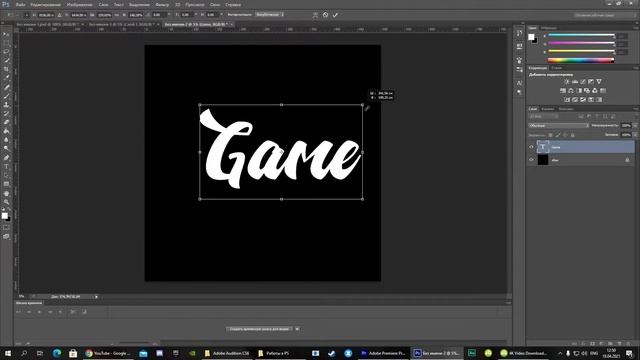Open the collapsed History panel icon
This screenshot has width=640, height=360.
point(519,33)
